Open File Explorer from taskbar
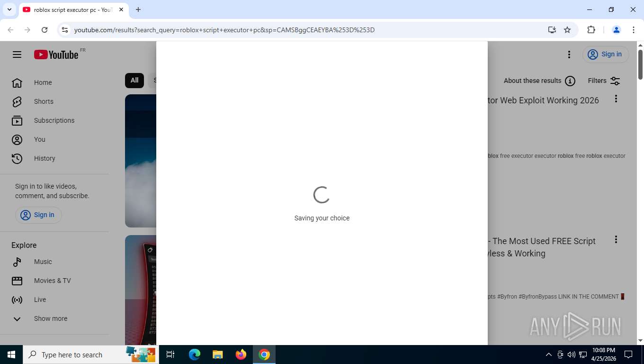 218,355
